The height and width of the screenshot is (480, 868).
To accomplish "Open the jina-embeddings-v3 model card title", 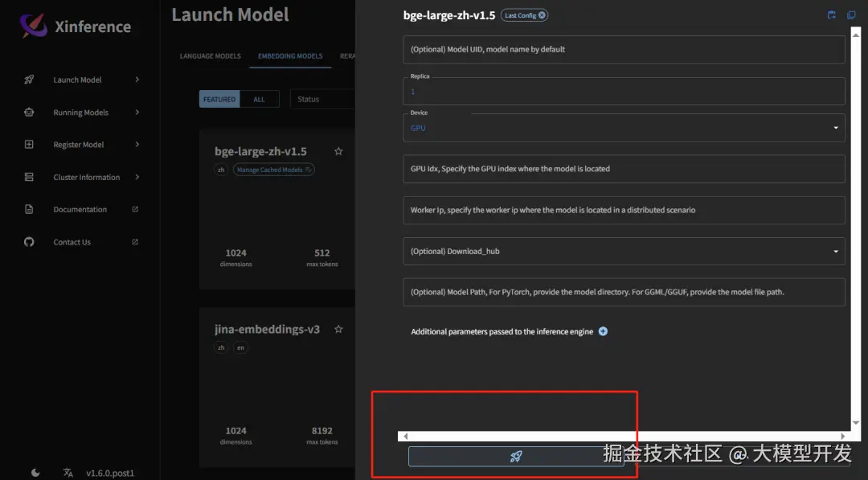I will click(268, 329).
